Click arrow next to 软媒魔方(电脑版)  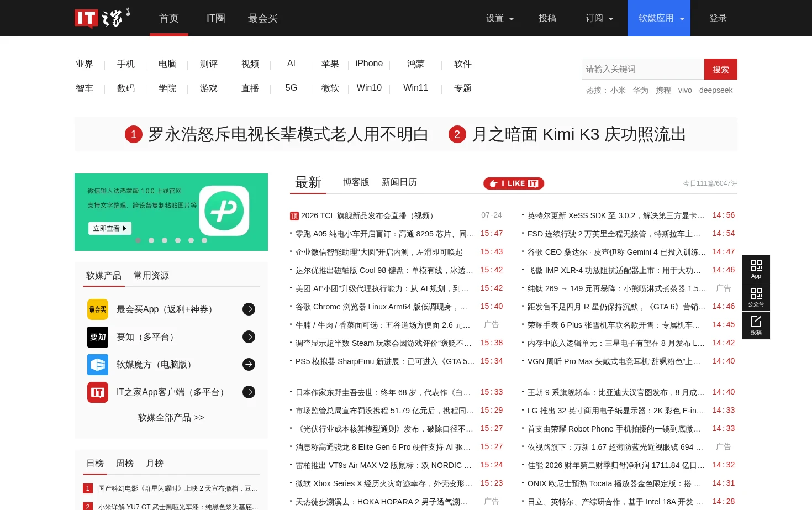click(x=249, y=365)
